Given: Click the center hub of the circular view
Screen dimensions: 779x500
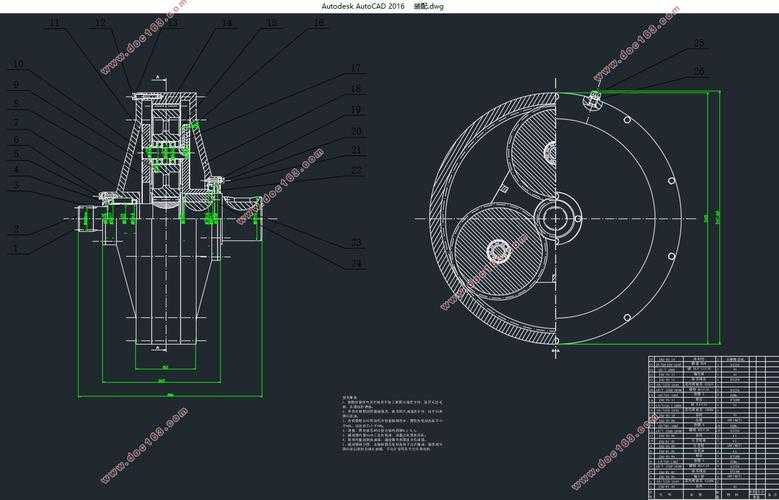Looking at the screenshot, I should coord(555,217).
